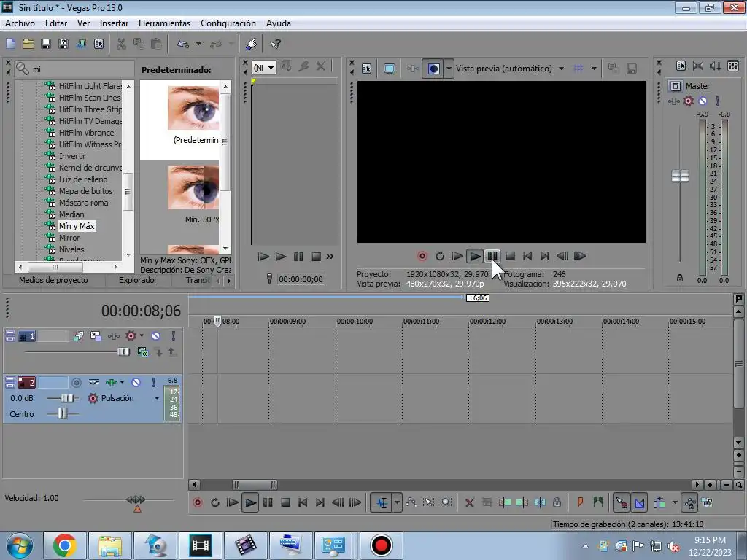
Task: Open the Editar menu
Action: 56,23
